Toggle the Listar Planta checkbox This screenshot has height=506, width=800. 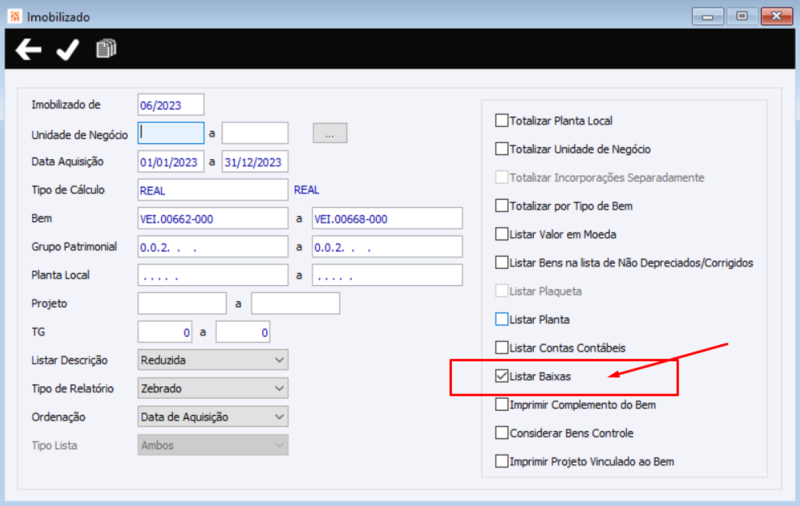pyautogui.click(x=502, y=319)
